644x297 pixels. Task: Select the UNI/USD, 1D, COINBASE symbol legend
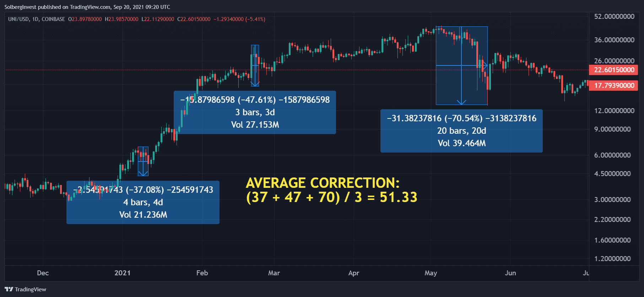37,19
